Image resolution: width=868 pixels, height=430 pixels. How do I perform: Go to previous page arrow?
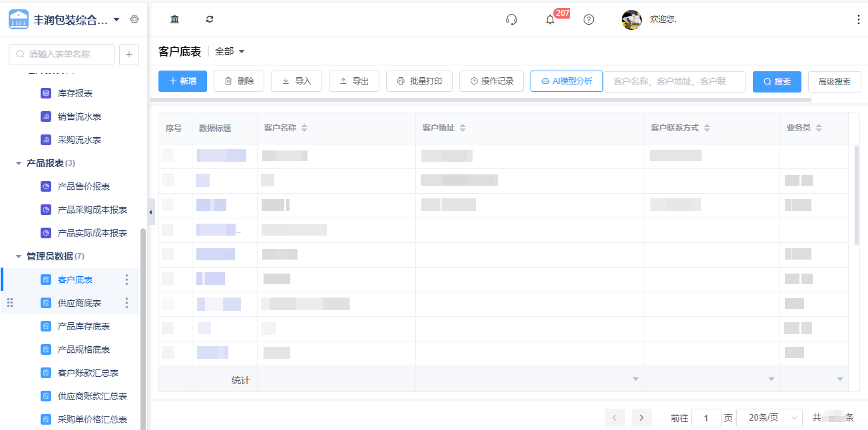(x=614, y=418)
